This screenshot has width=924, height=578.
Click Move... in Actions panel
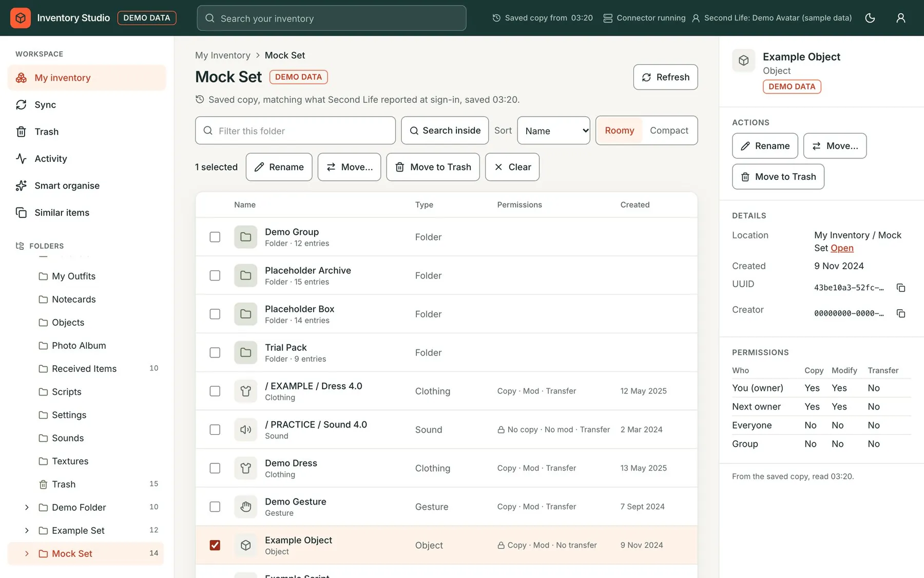(x=835, y=146)
